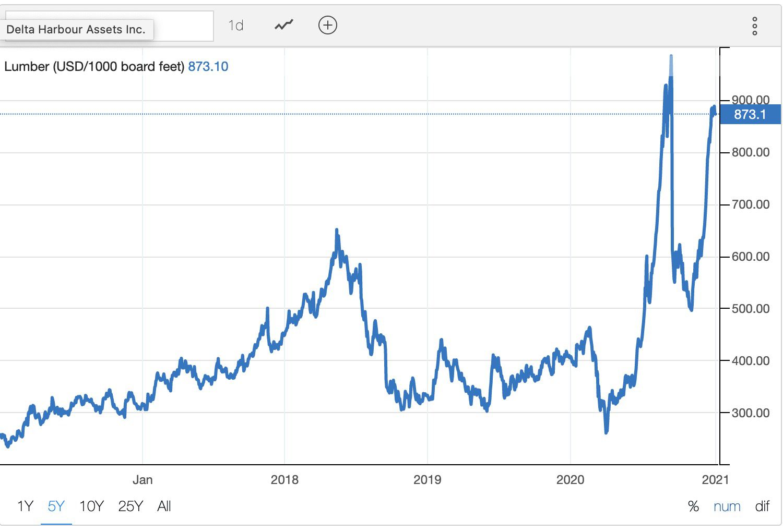Click the 2018 x-axis label

(x=284, y=479)
